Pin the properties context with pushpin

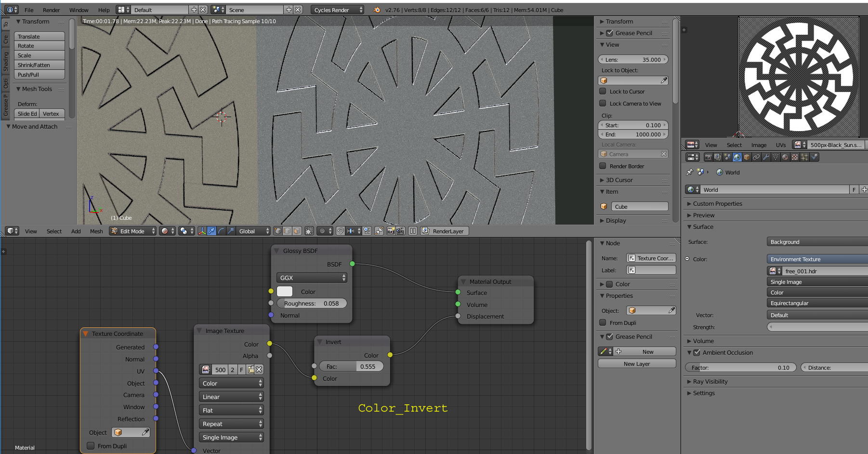coord(689,172)
